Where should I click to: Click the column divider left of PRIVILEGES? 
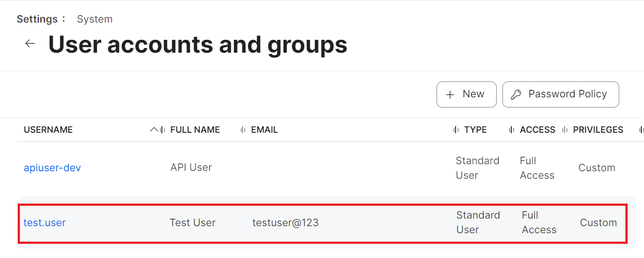coord(565,130)
